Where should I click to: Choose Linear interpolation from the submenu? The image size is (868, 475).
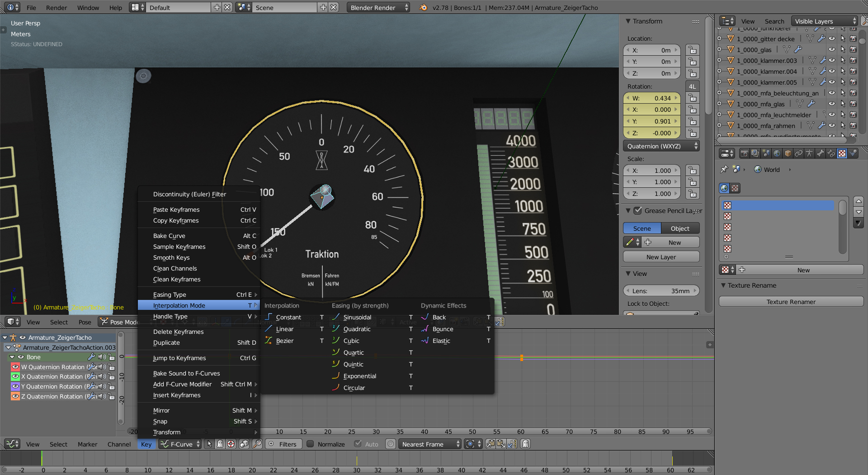pyautogui.click(x=285, y=329)
